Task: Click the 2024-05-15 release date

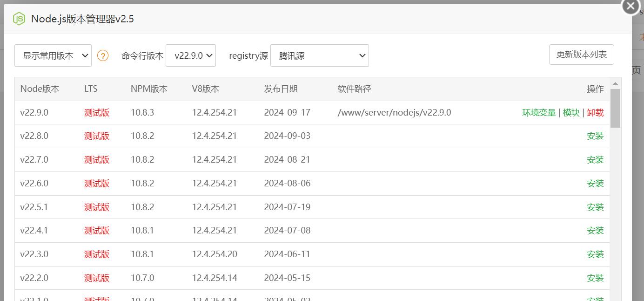Action: coord(287,278)
